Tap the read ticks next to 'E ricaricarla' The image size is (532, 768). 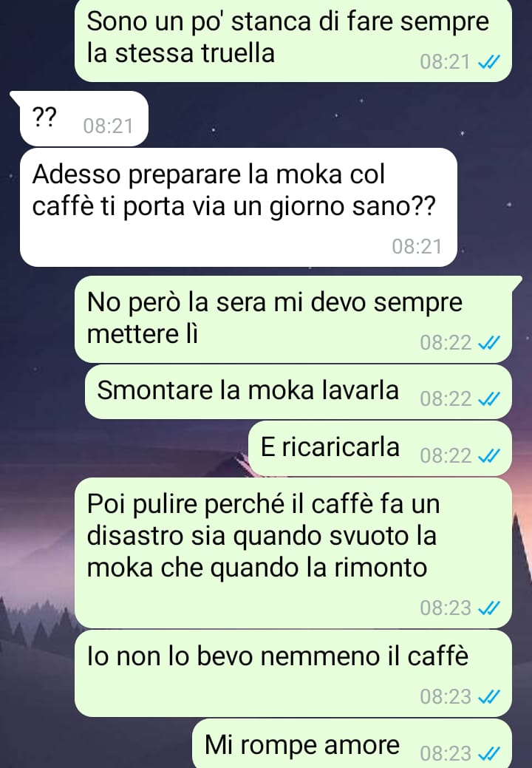tap(488, 456)
